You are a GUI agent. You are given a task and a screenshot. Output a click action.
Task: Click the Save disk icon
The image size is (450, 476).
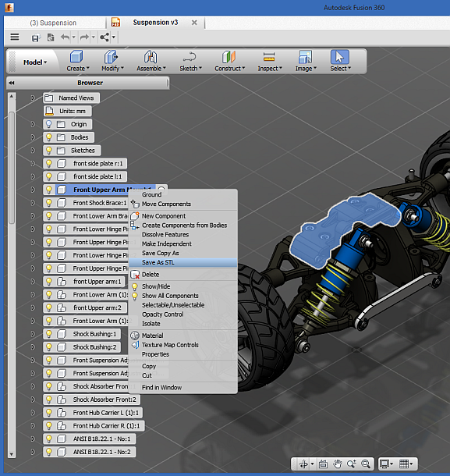pyautogui.click(x=36, y=37)
